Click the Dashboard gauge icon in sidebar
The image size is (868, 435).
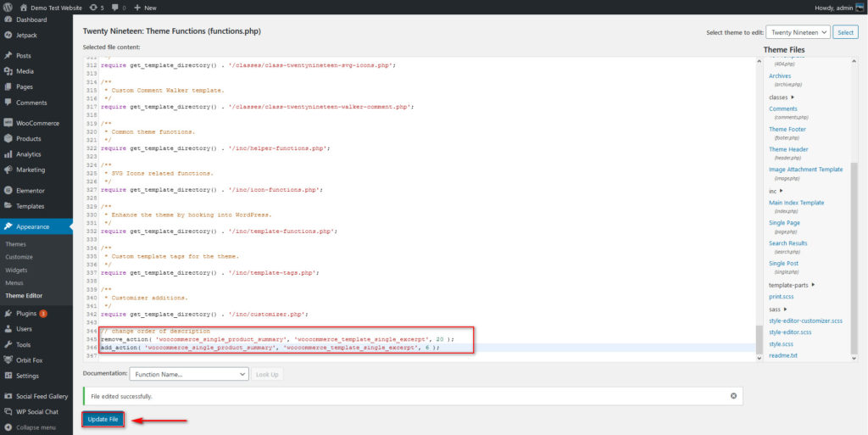pos(8,20)
